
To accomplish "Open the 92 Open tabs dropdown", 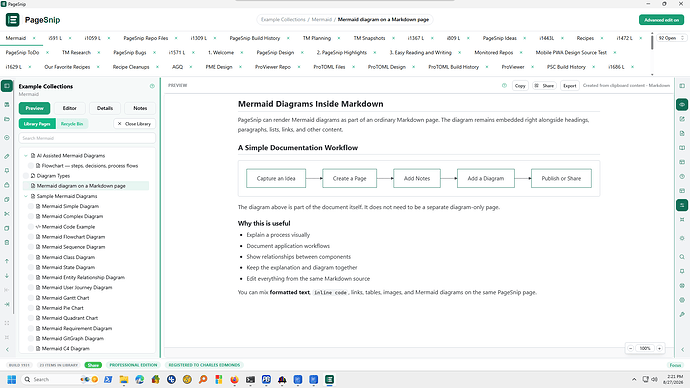I will point(672,38).
